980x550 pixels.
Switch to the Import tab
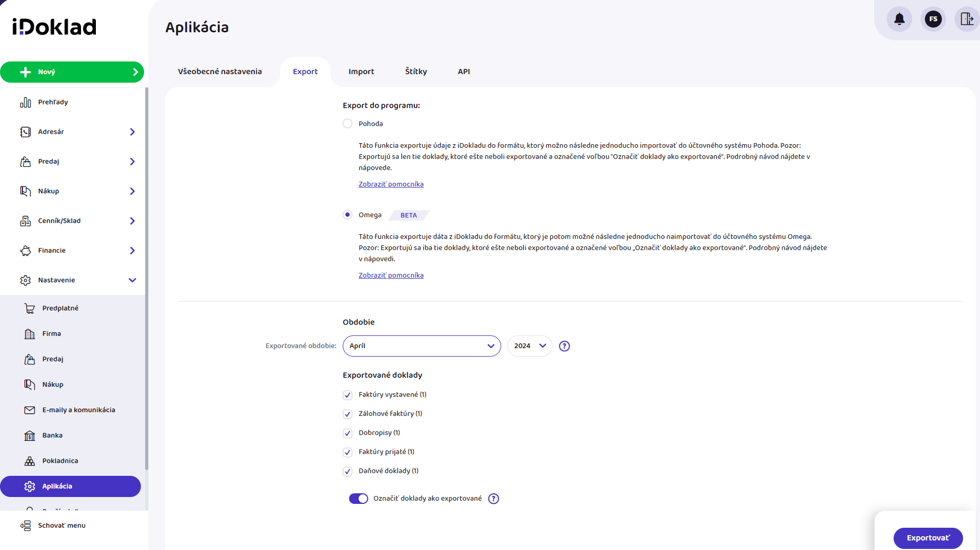click(361, 72)
